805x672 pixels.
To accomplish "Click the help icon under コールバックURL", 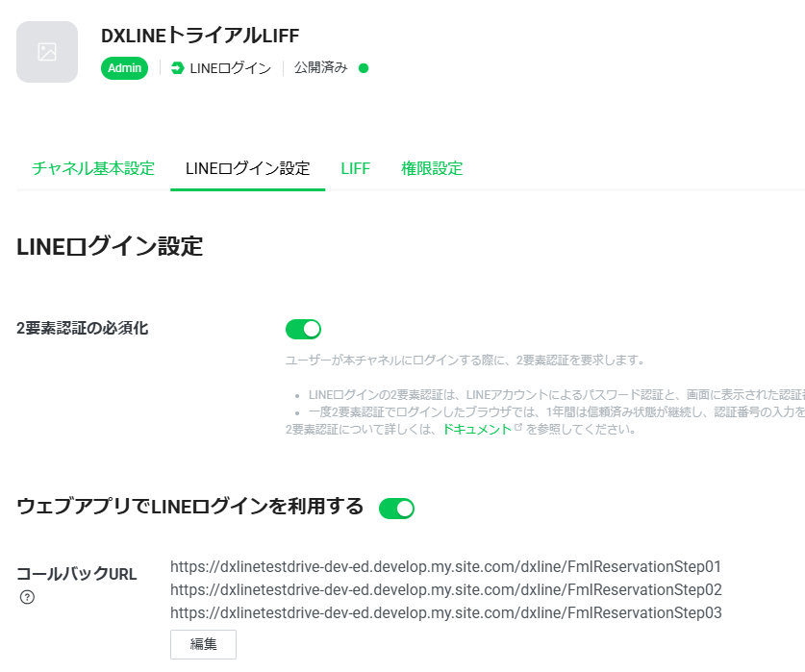I will point(27,598).
